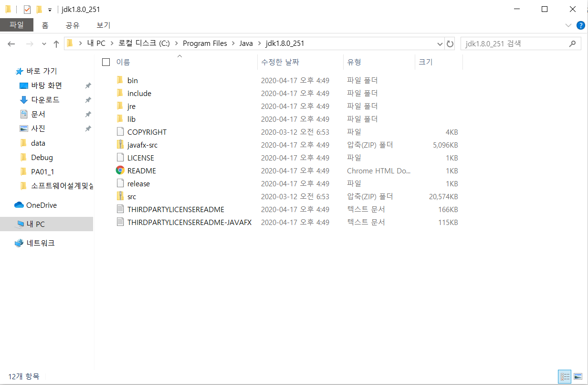Select 바탕 화면 in the navigation pane
588x385 pixels.
tap(46, 86)
